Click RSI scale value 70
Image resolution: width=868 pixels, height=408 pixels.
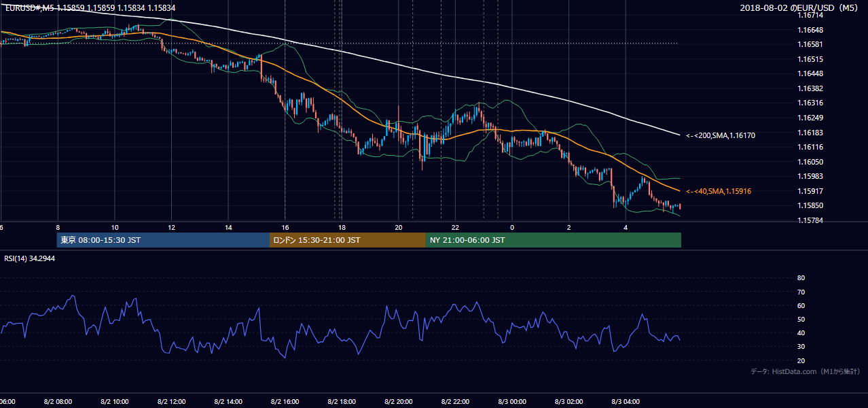click(801, 292)
